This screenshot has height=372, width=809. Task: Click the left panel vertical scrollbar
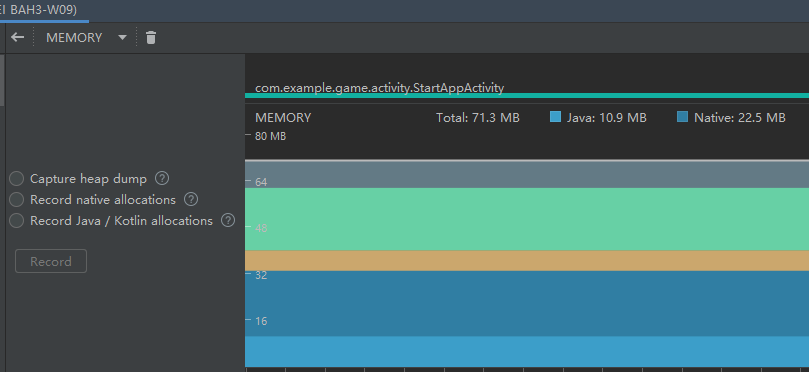coord(2,80)
